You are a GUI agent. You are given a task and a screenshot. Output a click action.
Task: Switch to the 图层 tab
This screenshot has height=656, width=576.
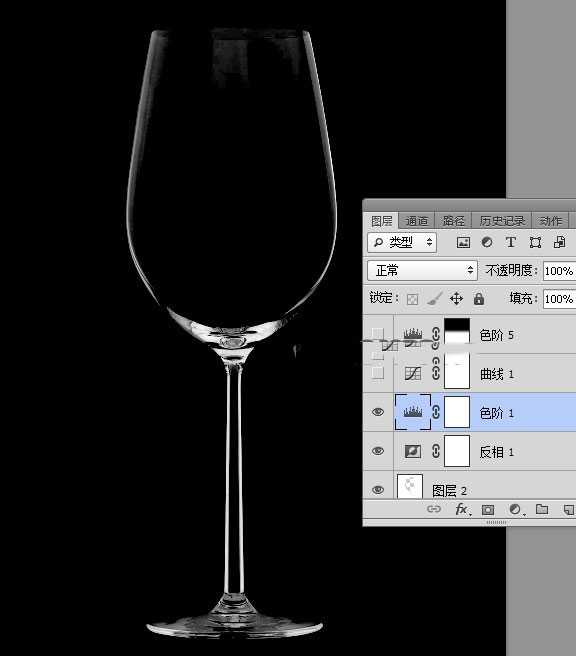(x=381, y=221)
